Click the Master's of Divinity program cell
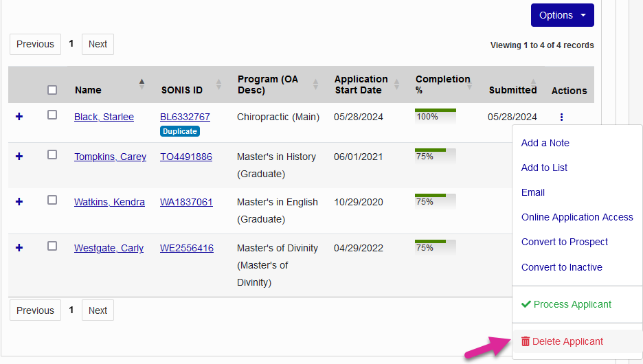The height and width of the screenshot is (364, 643). (x=278, y=265)
